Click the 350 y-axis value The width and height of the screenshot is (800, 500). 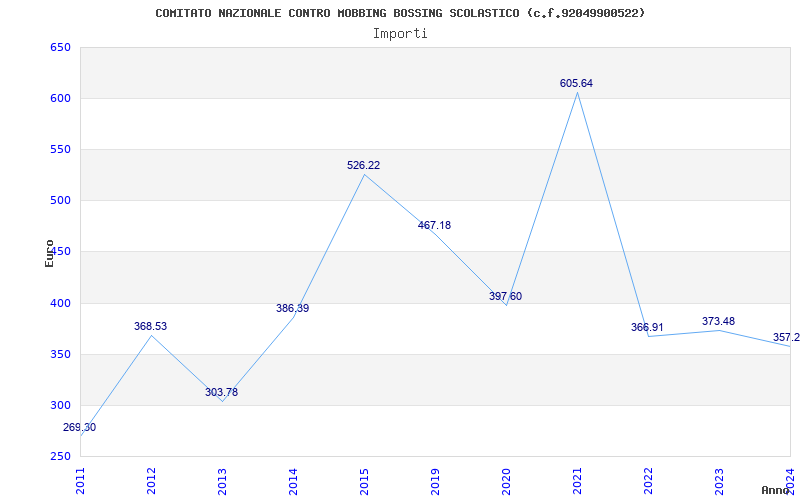(60, 355)
